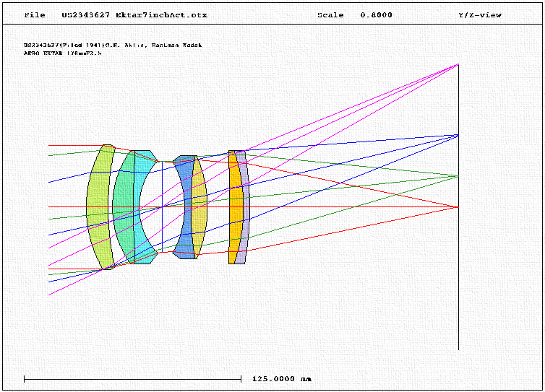Select the yellow-green front lens element
The height and width of the screenshot is (392, 545).
[97, 207]
